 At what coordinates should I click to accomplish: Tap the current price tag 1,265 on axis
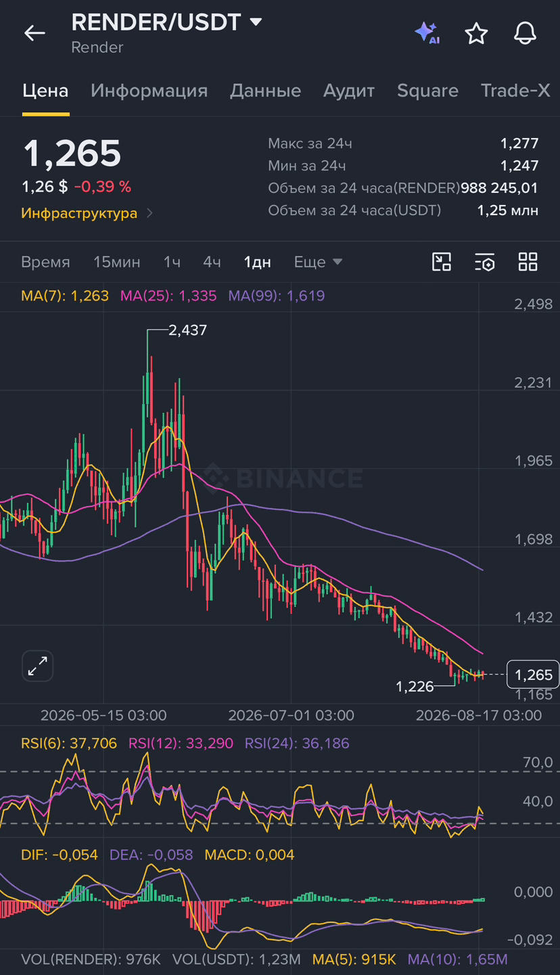click(533, 675)
